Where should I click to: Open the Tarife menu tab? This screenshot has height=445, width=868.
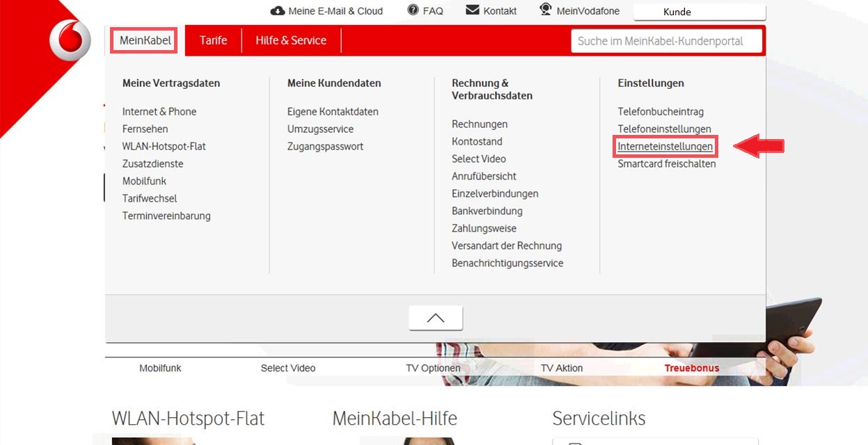(x=214, y=40)
